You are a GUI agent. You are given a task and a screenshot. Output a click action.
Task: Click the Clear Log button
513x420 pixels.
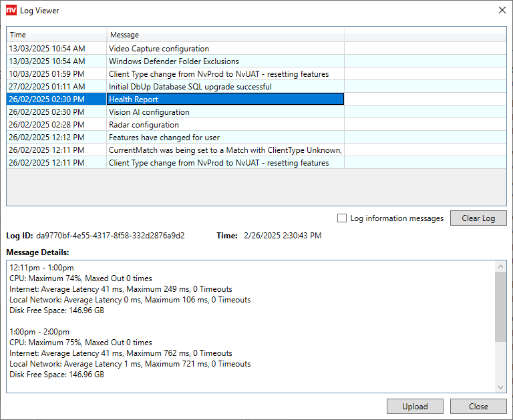coord(478,218)
